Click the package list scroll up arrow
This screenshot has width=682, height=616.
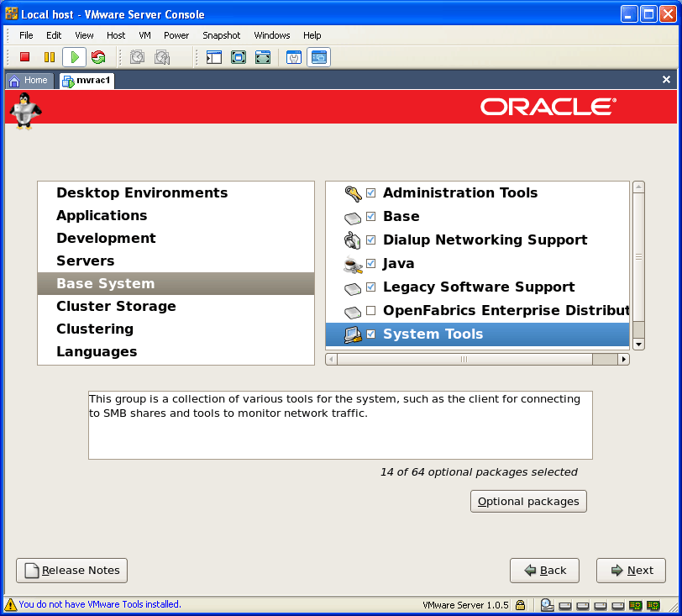pos(638,187)
